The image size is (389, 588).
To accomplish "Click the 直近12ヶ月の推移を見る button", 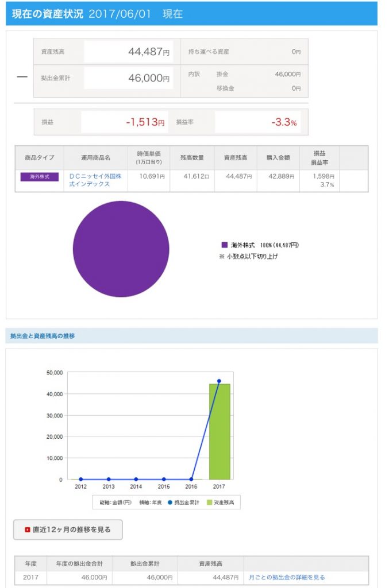I will 68,529.
